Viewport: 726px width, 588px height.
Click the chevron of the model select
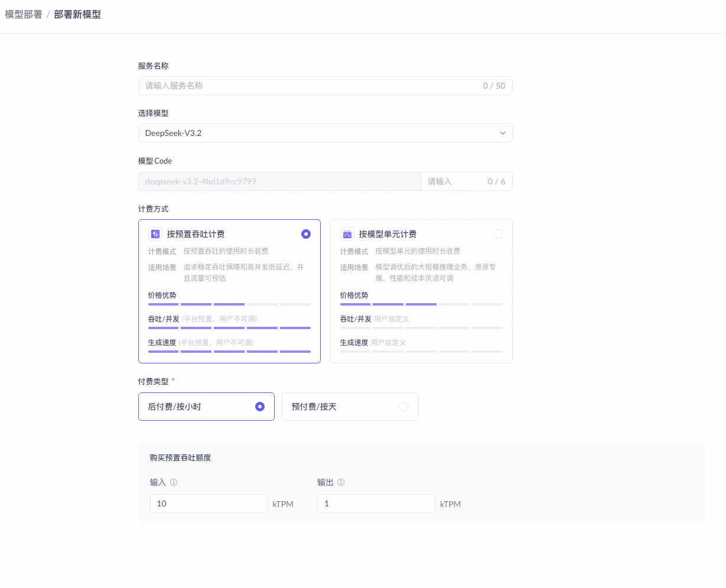pos(503,133)
